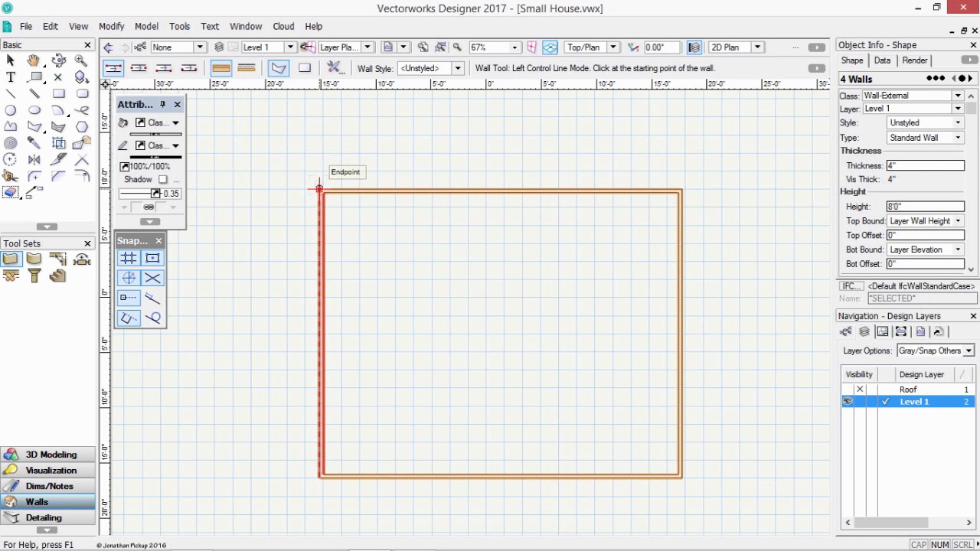The width and height of the screenshot is (980, 551).
Task: Switch to the Data tab
Action: (x=882, y=60)
